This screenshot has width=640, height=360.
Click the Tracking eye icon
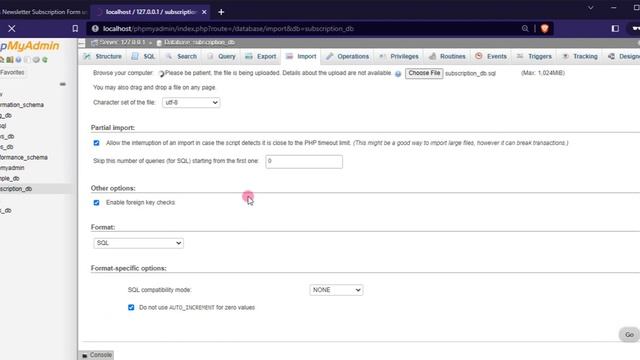pos(565,56)
